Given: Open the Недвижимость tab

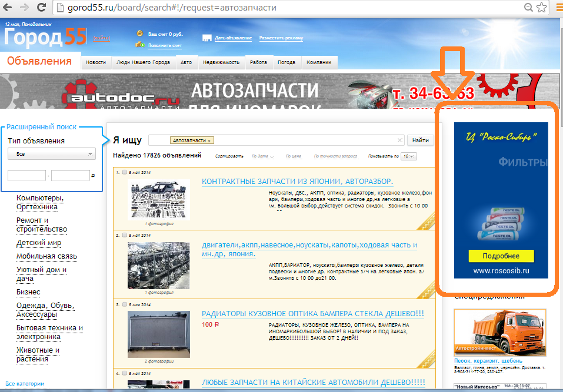Looking at the screenshot, I should [221, 62].
